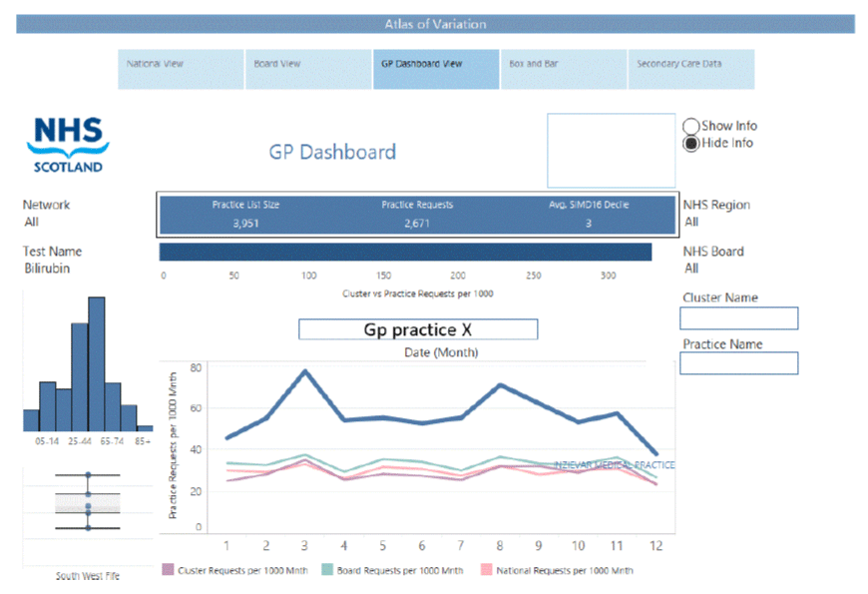Viewport: 868px width, 594px height.
Task: Open the Secondary Care Data tab
Action: [691, 69]
